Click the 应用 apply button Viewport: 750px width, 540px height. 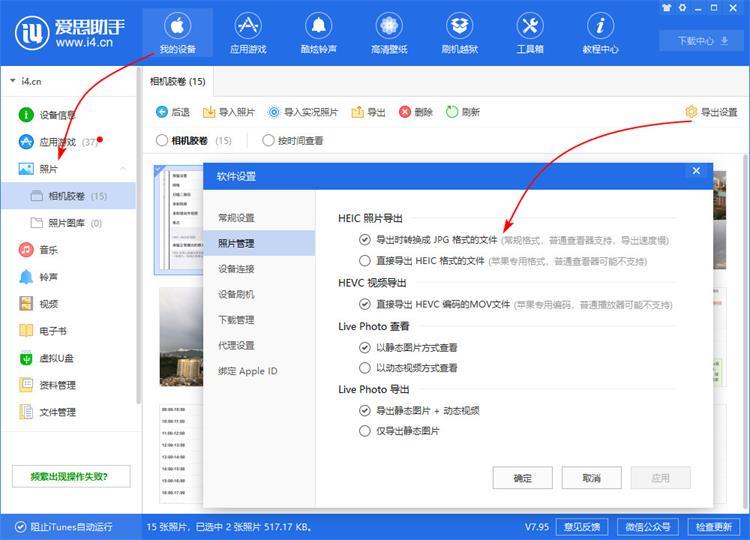pyautogui.click(x=661, y=478)
